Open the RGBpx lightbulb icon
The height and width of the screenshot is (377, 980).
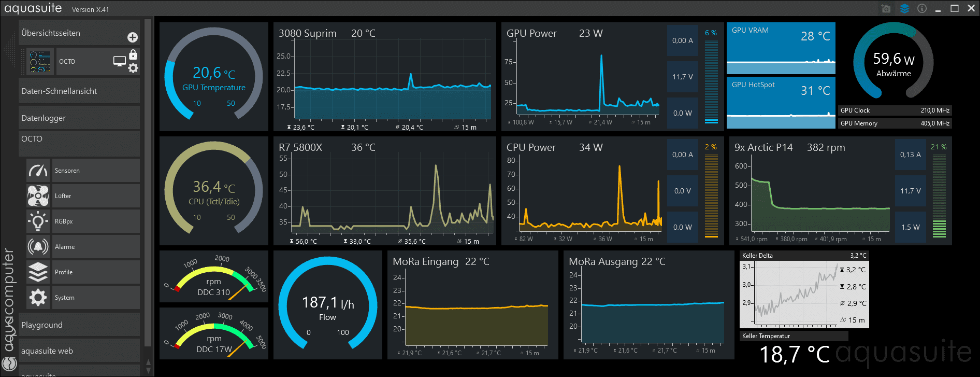point(38,221)
